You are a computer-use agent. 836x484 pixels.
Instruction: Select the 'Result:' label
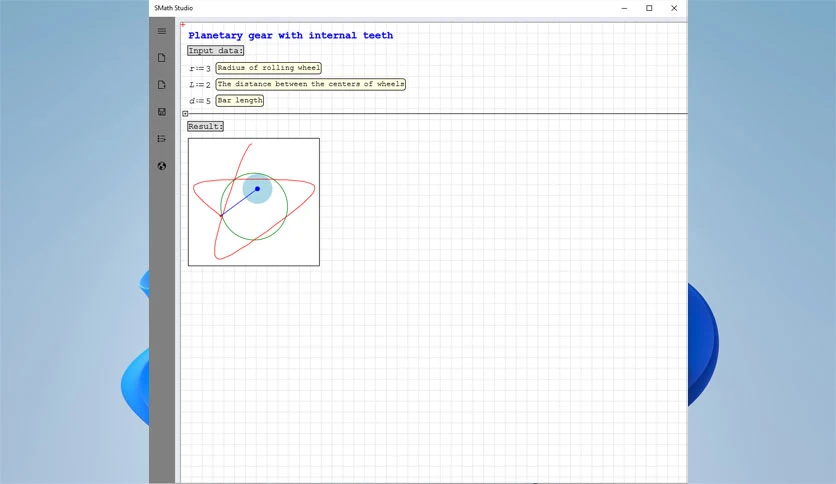click(x=205, y=126)
